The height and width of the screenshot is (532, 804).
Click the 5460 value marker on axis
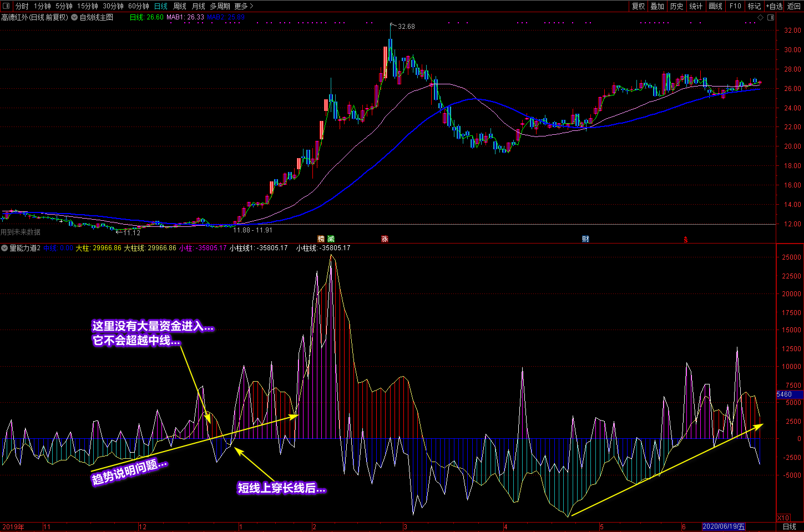pyautogui.click(x=784, y=394)
